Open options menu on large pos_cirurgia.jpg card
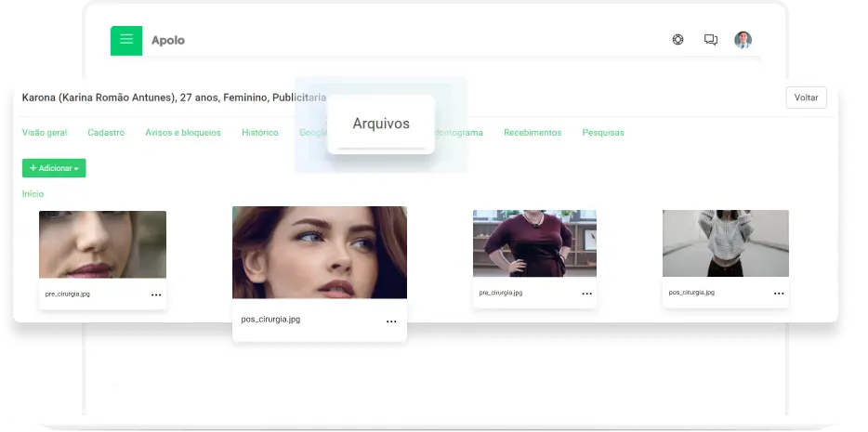Viewport: 868px width, 432px height. (x=391, y=321)
